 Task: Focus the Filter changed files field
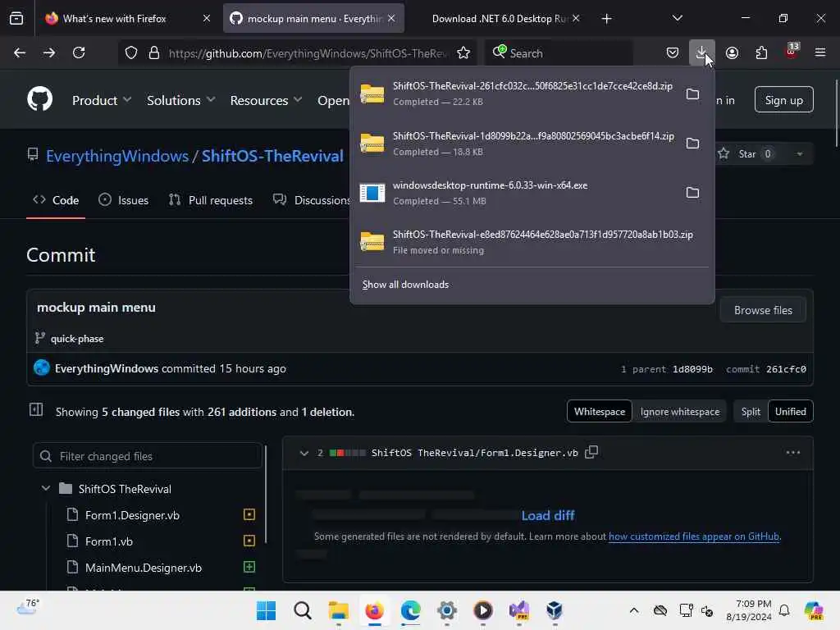148,456
